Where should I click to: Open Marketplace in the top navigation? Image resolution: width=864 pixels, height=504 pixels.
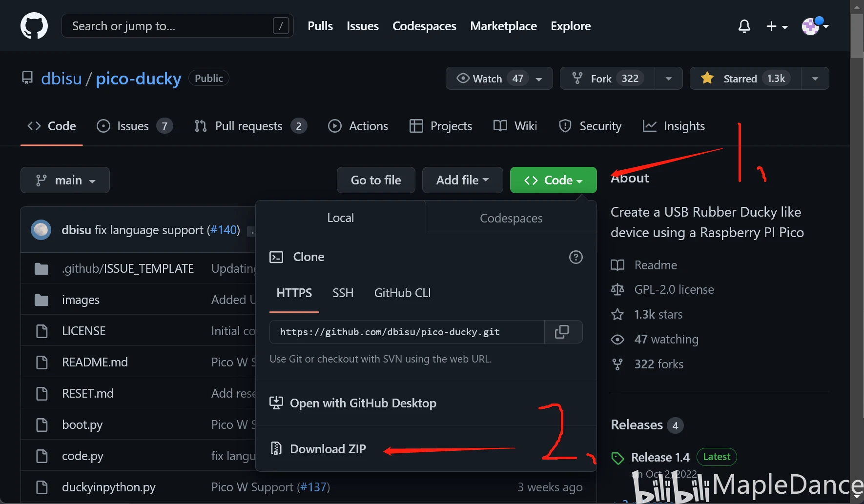[x=503, y=26]
